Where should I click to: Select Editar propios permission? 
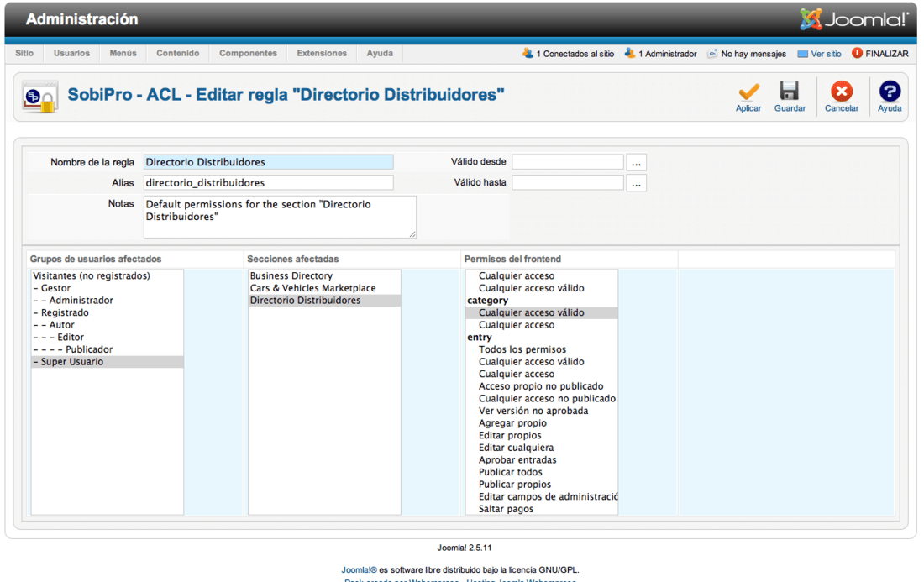coord(542,435)
